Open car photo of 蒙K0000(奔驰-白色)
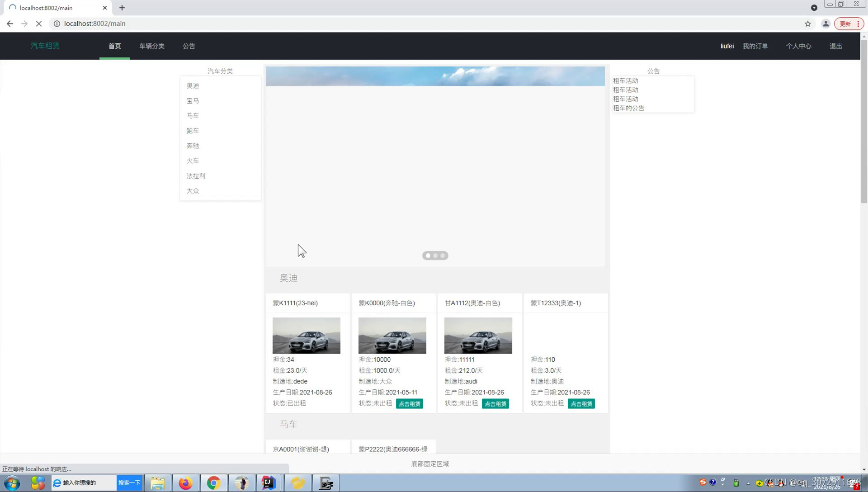This screenshot has height=492, width=868. click(392, 336)
